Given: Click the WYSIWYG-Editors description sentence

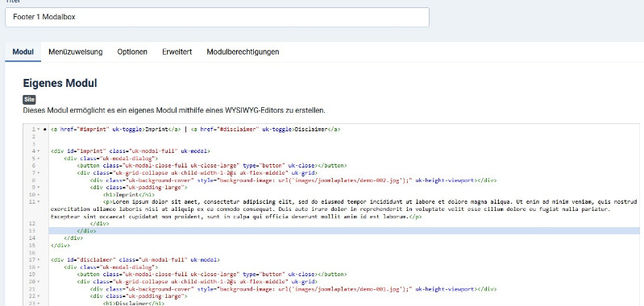Looking at the screenshot, I should [174, 110].
